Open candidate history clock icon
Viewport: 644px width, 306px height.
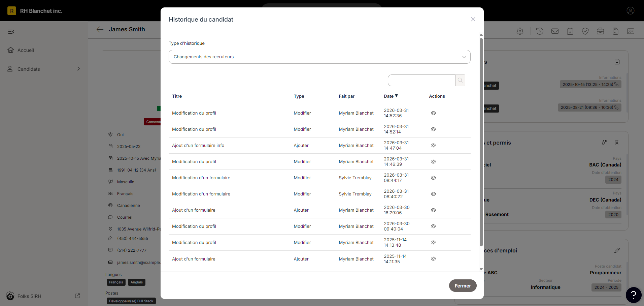pos(540,31)
